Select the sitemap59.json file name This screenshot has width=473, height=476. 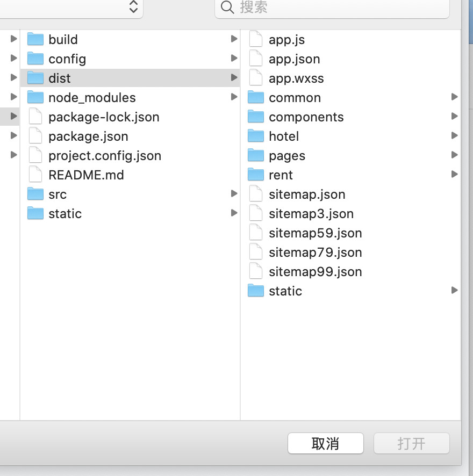[316, 233]
